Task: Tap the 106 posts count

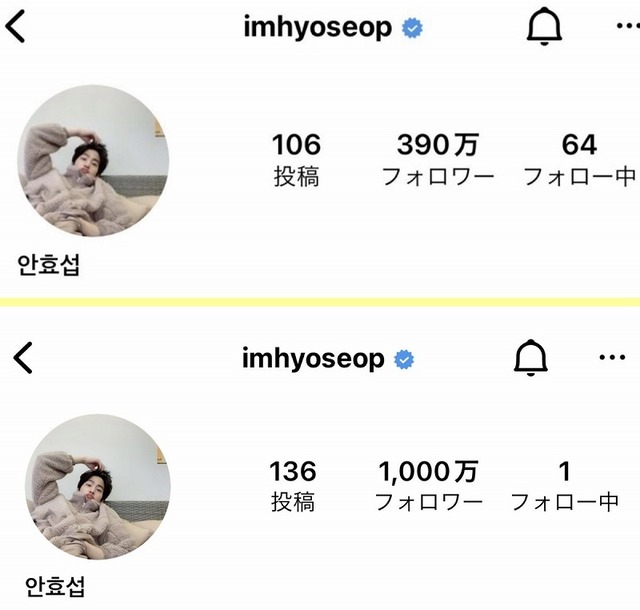Action: [296, 159]
